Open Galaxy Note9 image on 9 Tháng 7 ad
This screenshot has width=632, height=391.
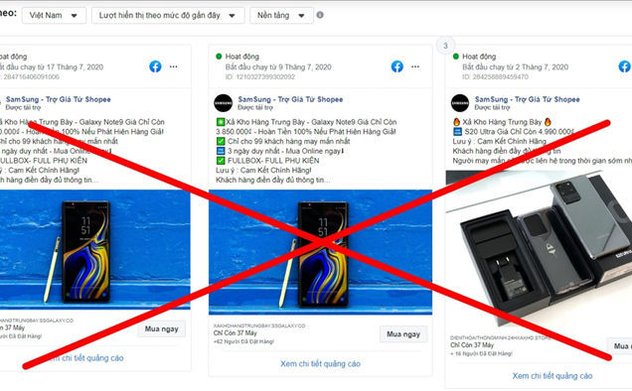320,252
